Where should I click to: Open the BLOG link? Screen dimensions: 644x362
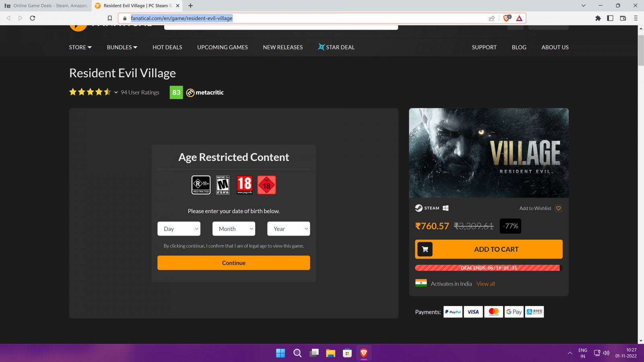point(519,47)
